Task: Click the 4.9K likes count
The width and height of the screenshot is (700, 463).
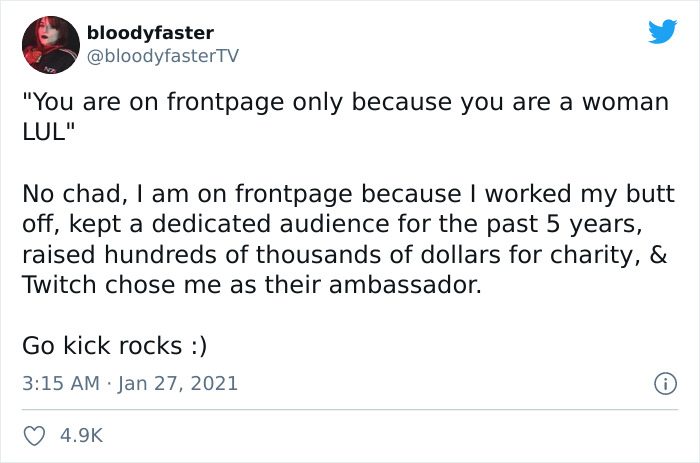Action: click(81, 435)
